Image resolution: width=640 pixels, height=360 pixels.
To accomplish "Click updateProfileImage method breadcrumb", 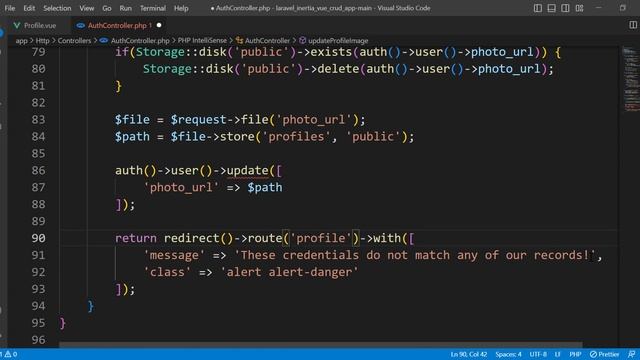I will point(338,40).
